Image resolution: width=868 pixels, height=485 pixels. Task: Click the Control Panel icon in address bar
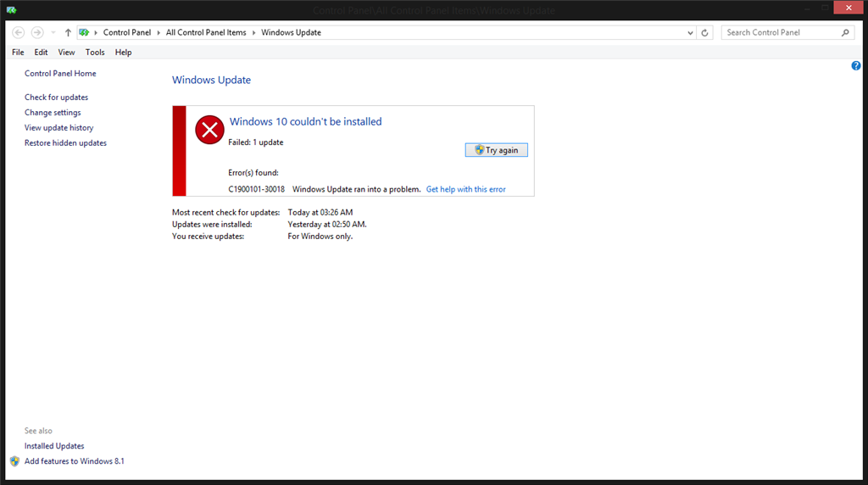click(x=84, y=33)
